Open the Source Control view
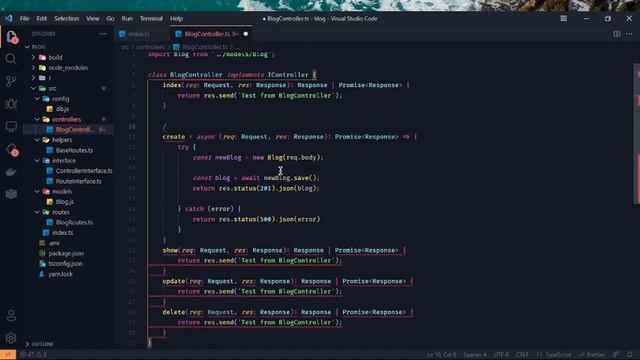The image size is (640, 360). 11,81
